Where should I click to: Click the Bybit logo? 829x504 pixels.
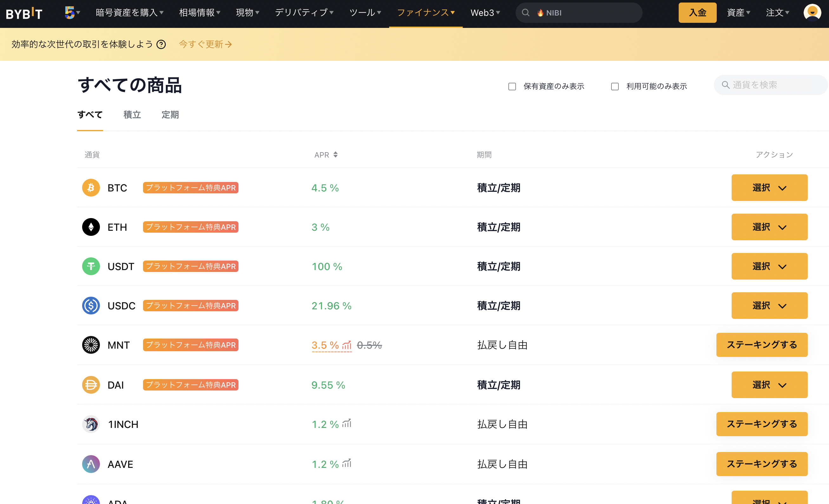24,13
